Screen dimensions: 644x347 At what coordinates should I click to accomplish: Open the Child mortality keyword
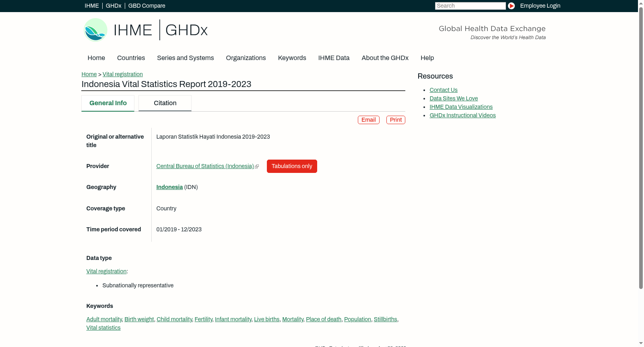174,319
